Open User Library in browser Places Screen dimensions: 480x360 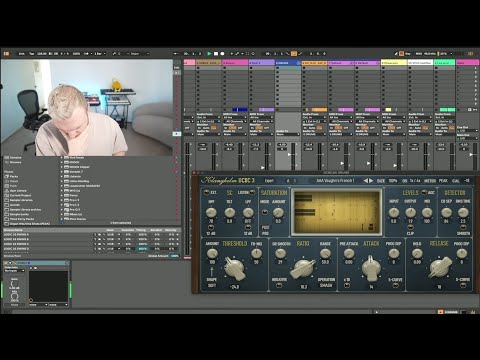point(18,190)
